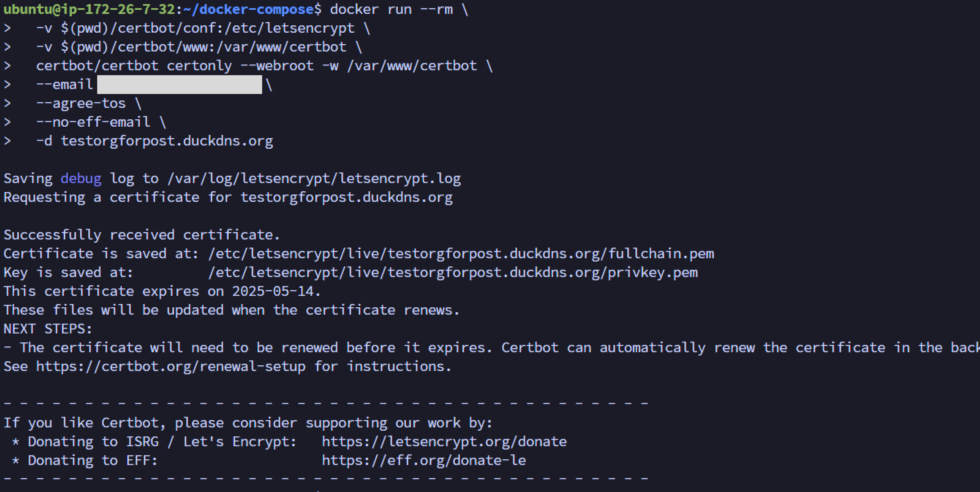Click the --no-eff-email option text
This screenshot has width=980, height=492.
tap(93, 122)
